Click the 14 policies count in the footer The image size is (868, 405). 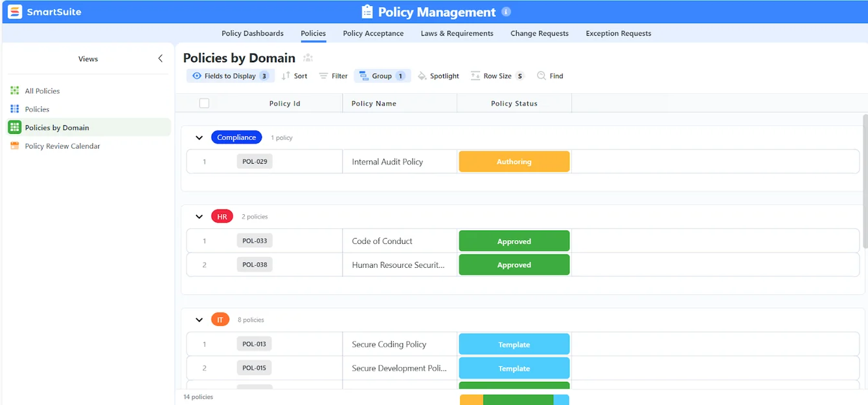pos(198,397)
